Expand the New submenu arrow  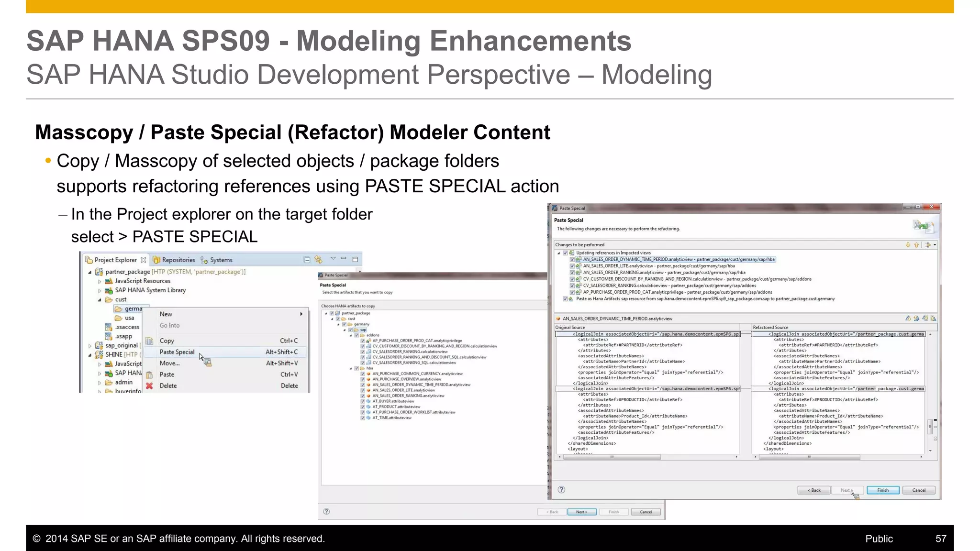coord(301,314)
